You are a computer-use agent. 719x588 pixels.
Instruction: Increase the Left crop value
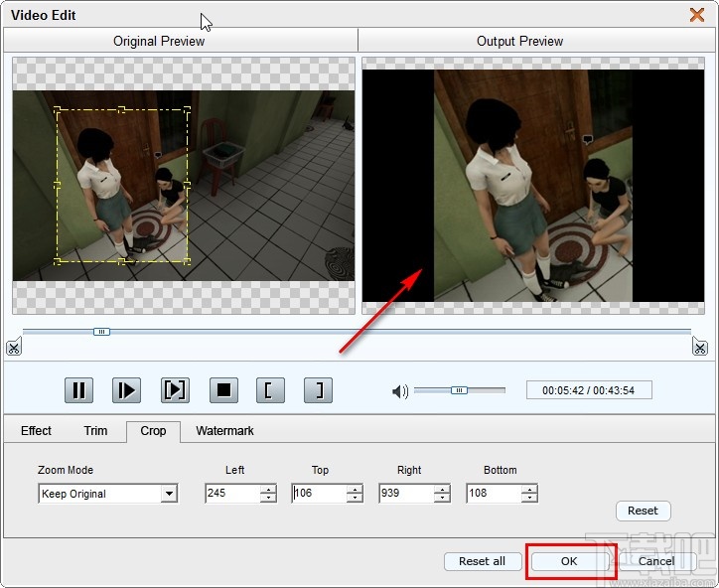pyautogui.click(x=268, y=490)
